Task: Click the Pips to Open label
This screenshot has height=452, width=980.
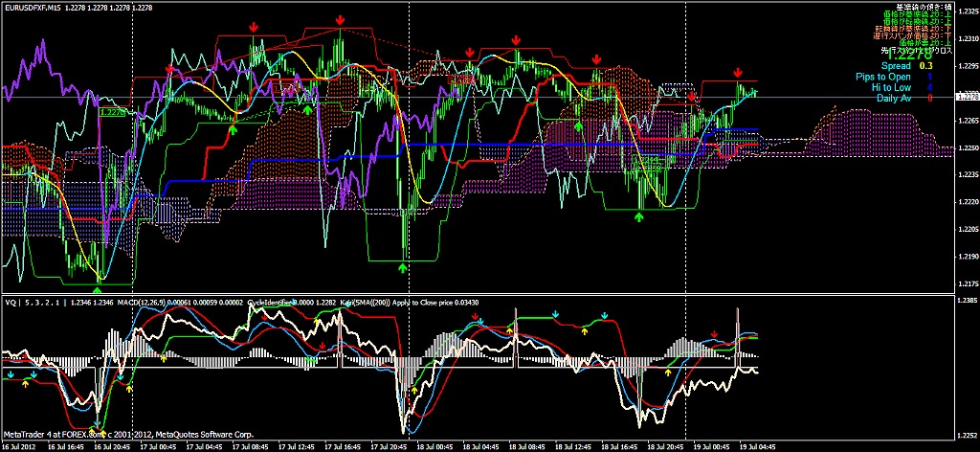Action: 883,77
